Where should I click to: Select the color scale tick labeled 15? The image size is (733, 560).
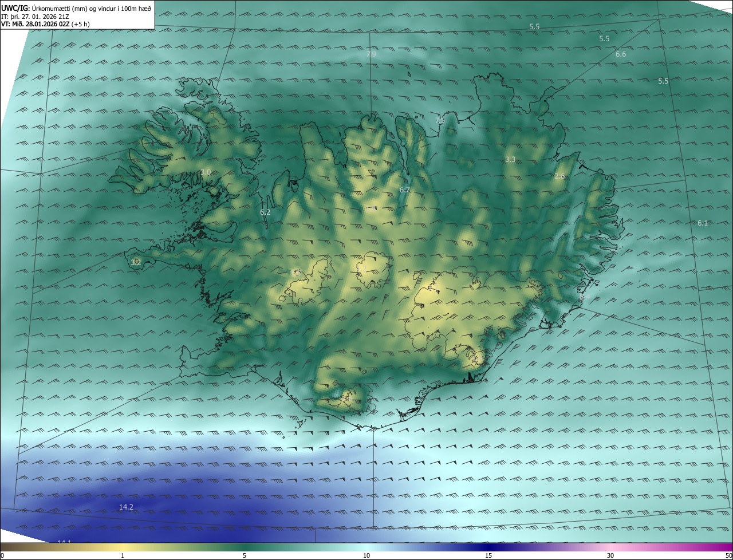(x=488, y=555)
